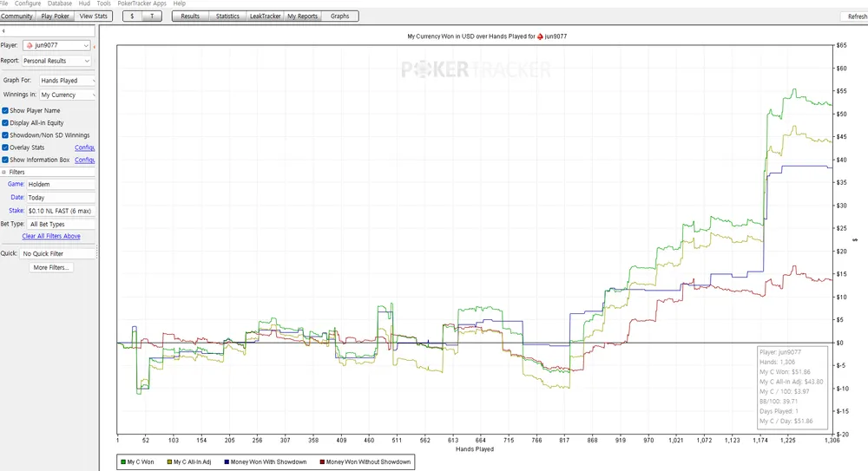868x471 pixels.
Task: Toggle the Show Information Box checkbox
Action: point(5,160)
